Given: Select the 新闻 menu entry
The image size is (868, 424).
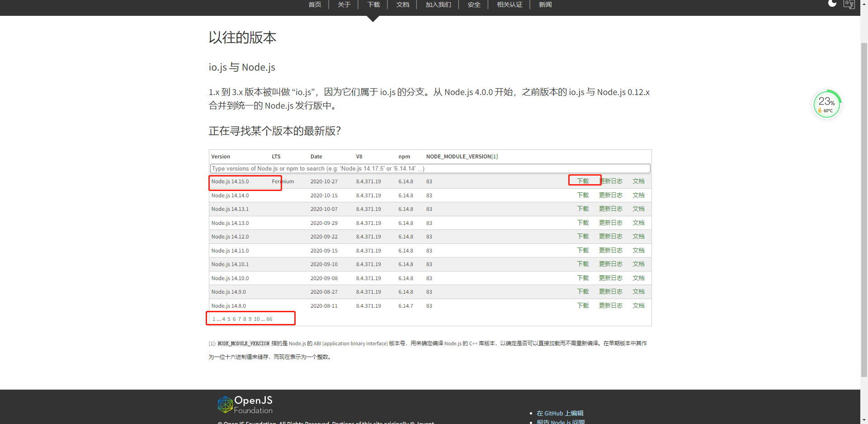Looking at the screenshot, I should (545, 5).
